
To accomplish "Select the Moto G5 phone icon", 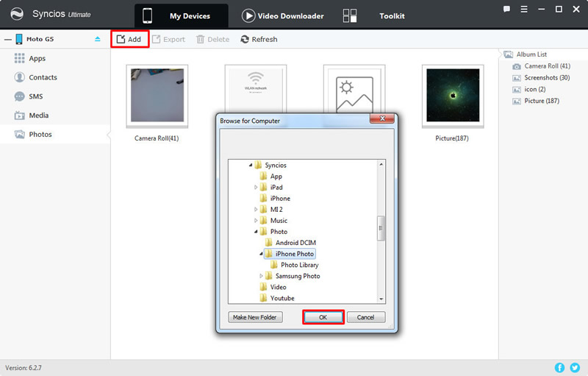I will coord(19,39).
